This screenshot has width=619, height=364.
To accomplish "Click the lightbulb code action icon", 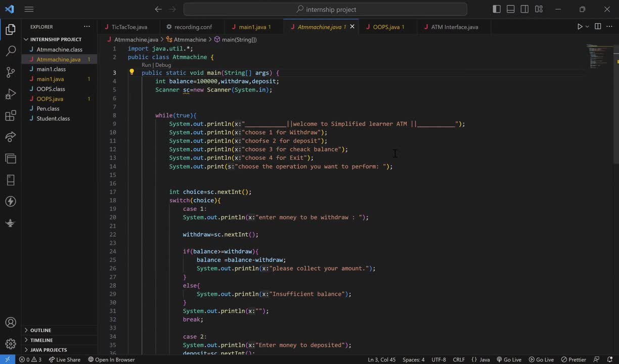I will point(132,72).
